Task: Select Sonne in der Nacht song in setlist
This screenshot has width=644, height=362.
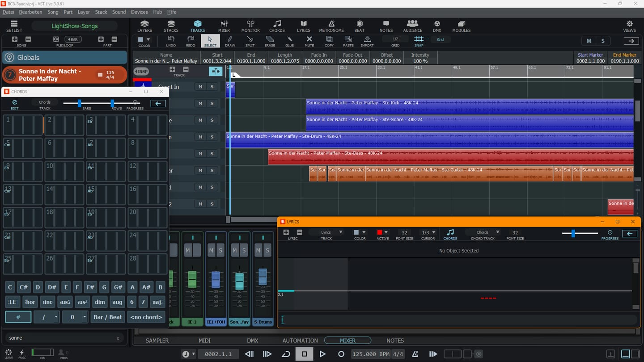Action: [64, 75]
